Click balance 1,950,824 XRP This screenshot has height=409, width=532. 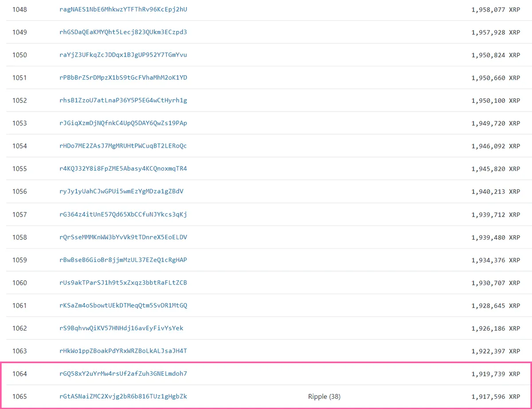point(496,55)
